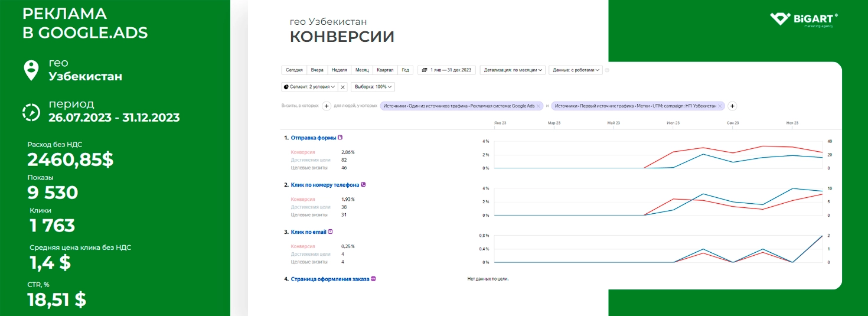This screenshot has width=868, height=316.
Task: Click the target visits value 31
Action: coord(344,214)
